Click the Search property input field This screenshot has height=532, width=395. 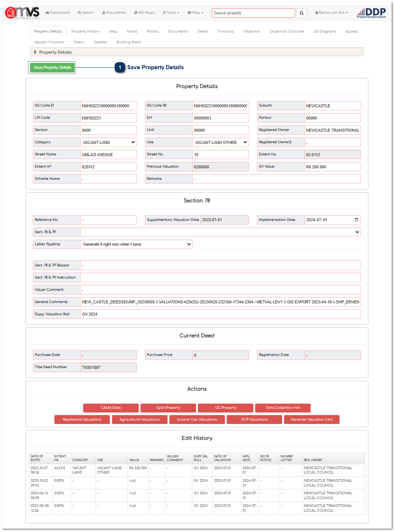tap(253, 13)
